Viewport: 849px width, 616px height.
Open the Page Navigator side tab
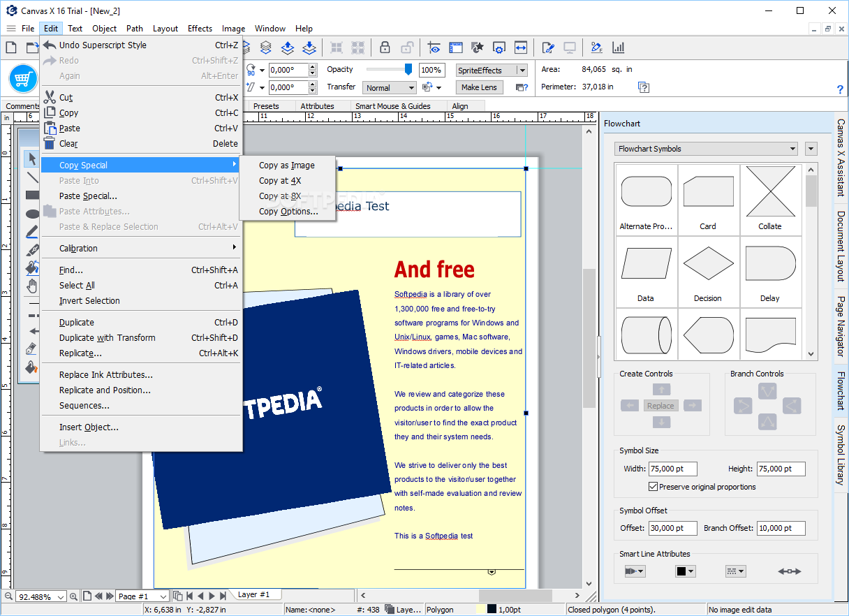pos(841,327)
